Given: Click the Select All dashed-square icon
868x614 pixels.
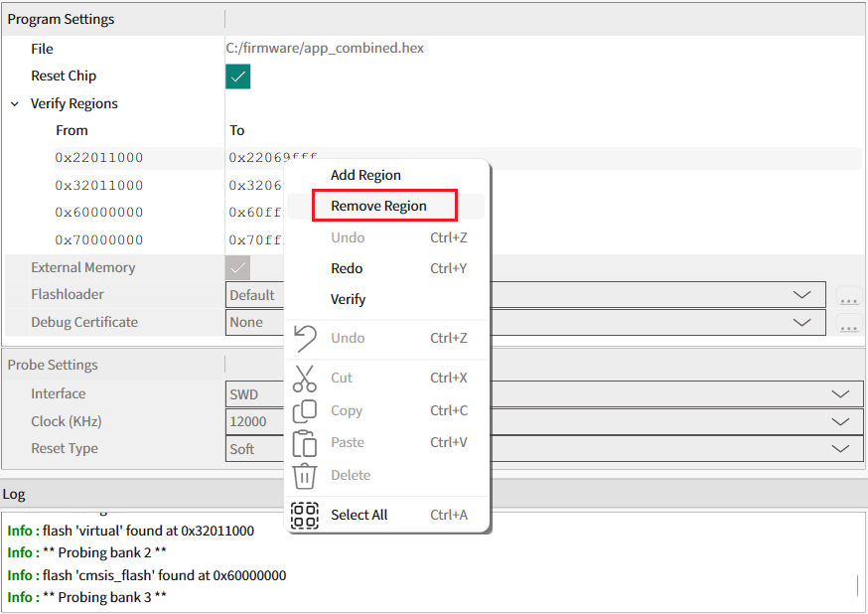Looking at the screenshot, I should click(305, 516).
